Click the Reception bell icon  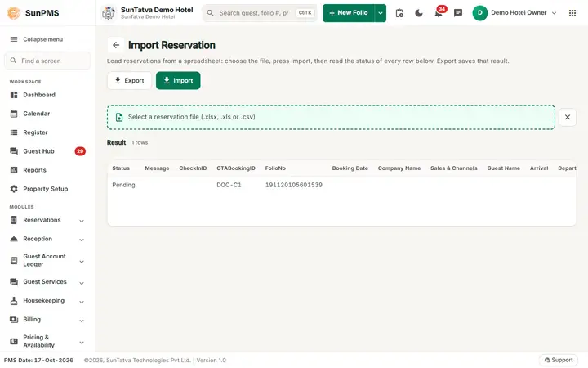pyautogui.click(x=14, y=239)
